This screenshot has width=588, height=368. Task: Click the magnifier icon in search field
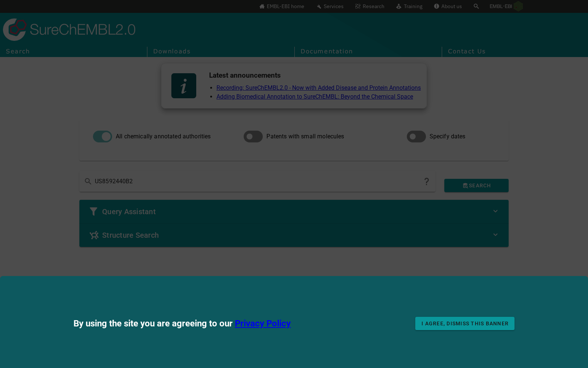tap(88, 181)
